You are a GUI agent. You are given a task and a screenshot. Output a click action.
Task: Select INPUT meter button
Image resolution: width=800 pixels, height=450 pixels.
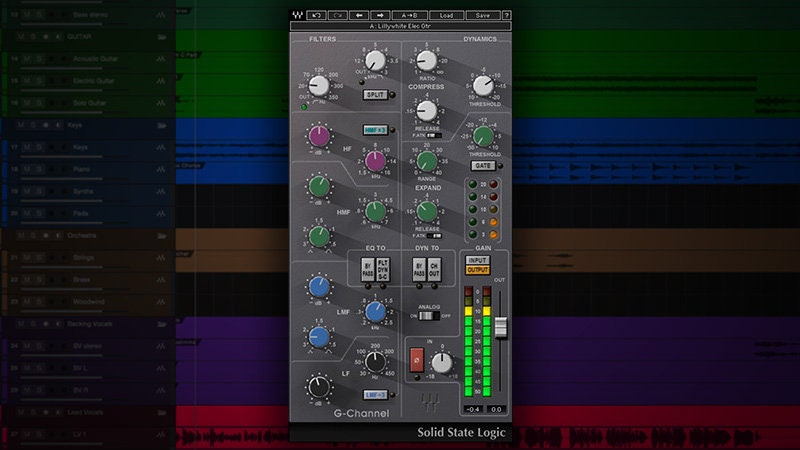pyautogui.click(x=477, y=260)
